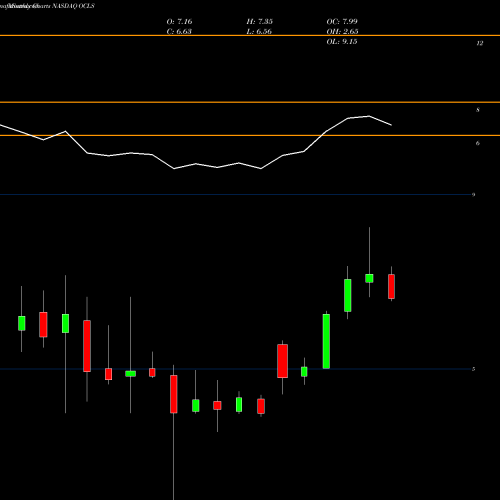Click the '6' label on the upper axis

coord(478,143)
